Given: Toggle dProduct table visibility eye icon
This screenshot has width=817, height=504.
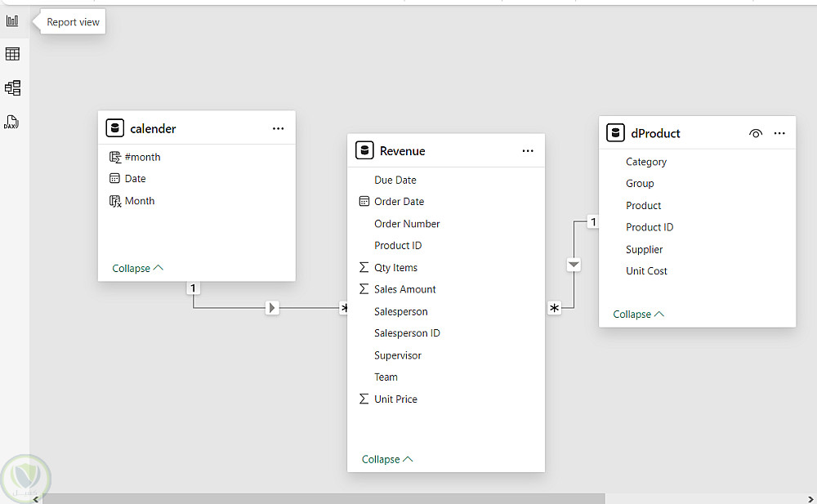Looking at the screenshot, I should pyautogui.click(x=756, y=133).
